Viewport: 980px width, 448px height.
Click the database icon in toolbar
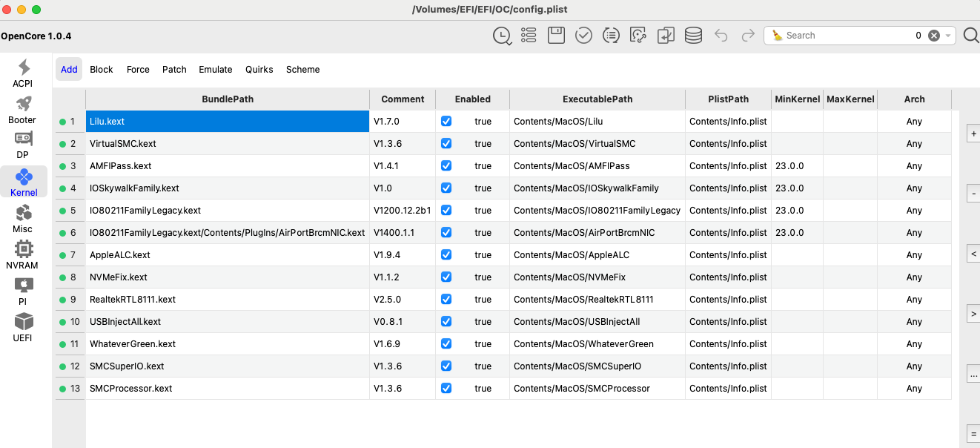click(693, 36)
